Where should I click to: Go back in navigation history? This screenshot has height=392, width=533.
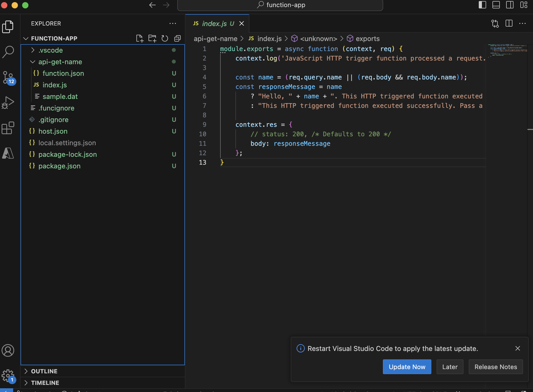pos(152,5)
